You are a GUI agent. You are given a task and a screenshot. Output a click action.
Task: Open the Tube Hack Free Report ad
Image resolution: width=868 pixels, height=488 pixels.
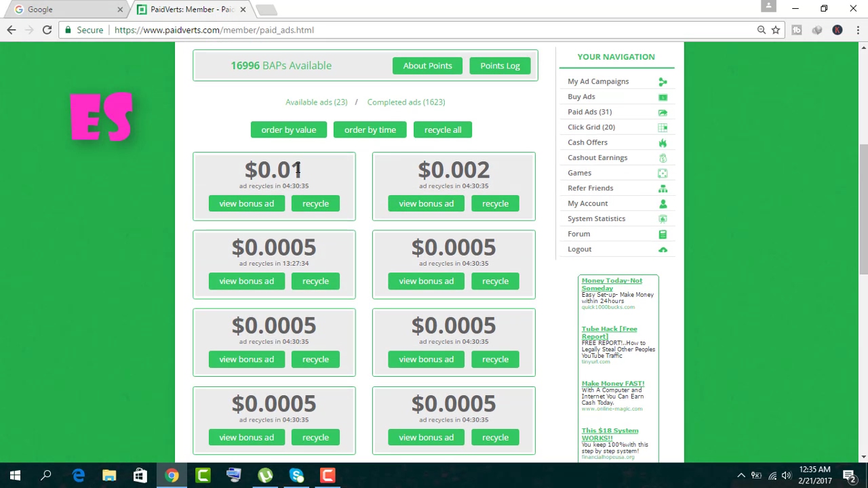(x=609, y=332)
